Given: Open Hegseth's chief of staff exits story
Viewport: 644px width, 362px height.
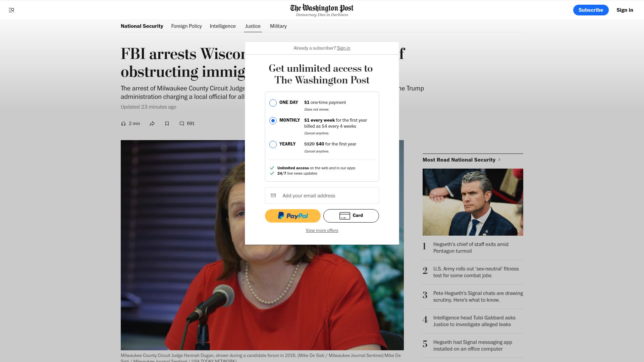Looking at the screenshot, I should click(471, 248).
